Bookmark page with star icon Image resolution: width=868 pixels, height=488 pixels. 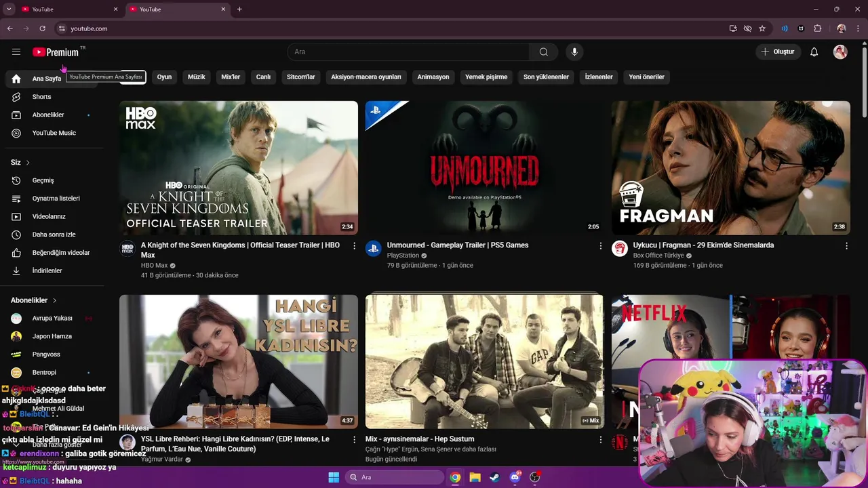[x=762, y=28]
